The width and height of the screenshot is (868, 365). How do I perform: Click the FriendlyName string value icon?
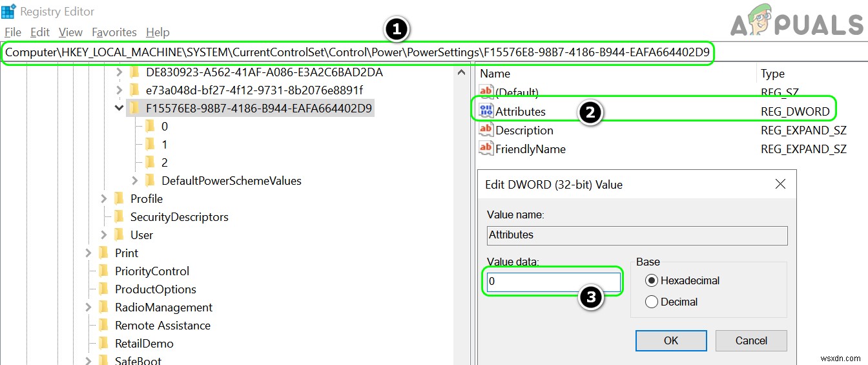[486, 149]
